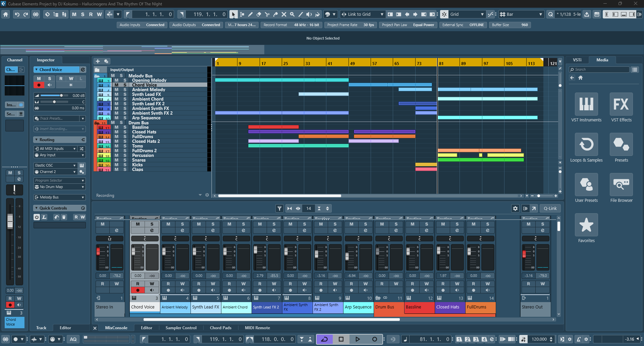Open MixConsole settings gear icon
Image resolution: width=644 pixels, height=346 pixels.
click(x=515, y=209)
